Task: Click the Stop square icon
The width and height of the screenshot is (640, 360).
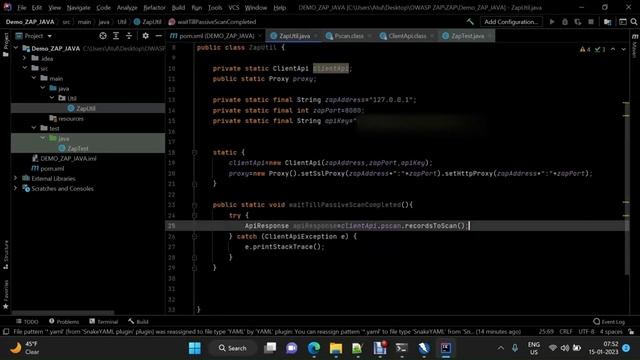Action: click(x=591, y=22)
